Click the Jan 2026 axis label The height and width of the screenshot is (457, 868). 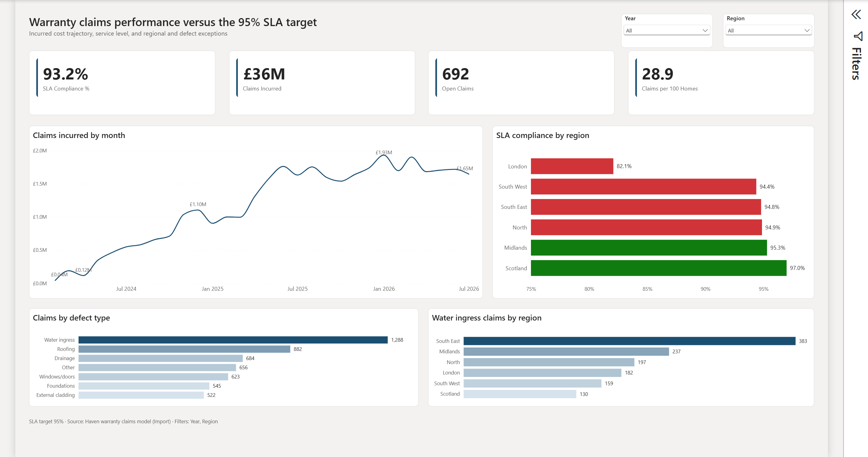coord(384,289)
